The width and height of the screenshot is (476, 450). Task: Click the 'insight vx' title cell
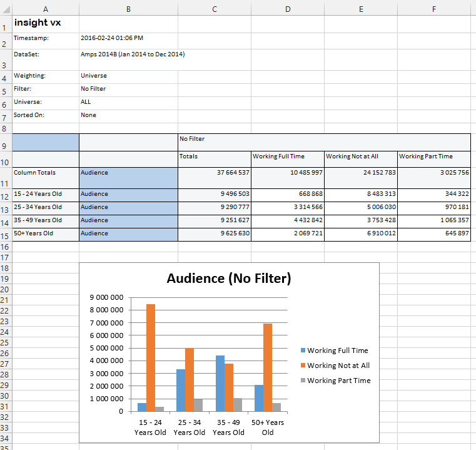click(46, 24)
